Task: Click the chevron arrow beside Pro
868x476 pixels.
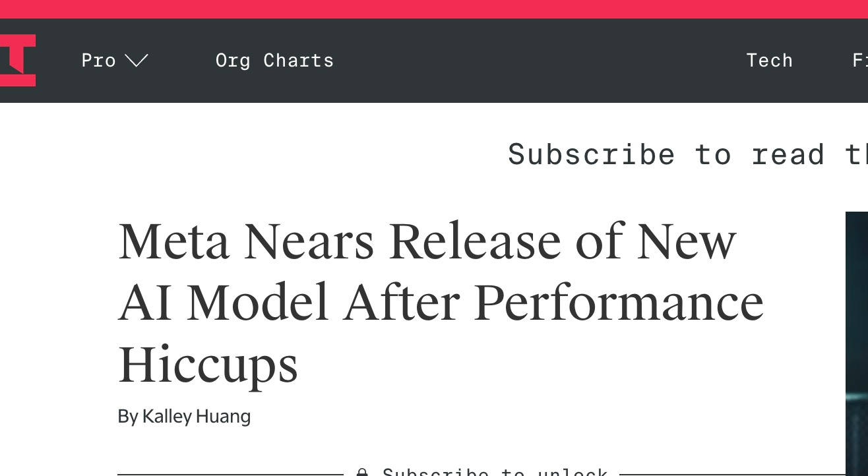Action: [x=137, y=61]
